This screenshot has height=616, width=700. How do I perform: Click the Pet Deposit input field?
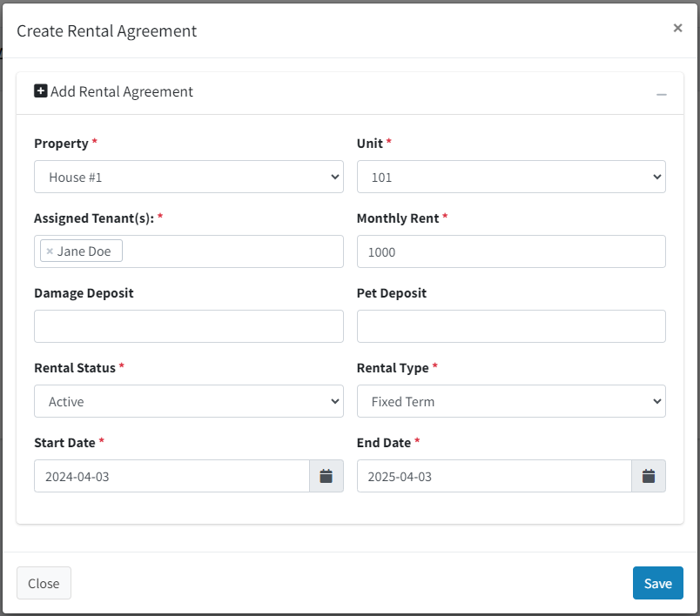coord(511,326)
